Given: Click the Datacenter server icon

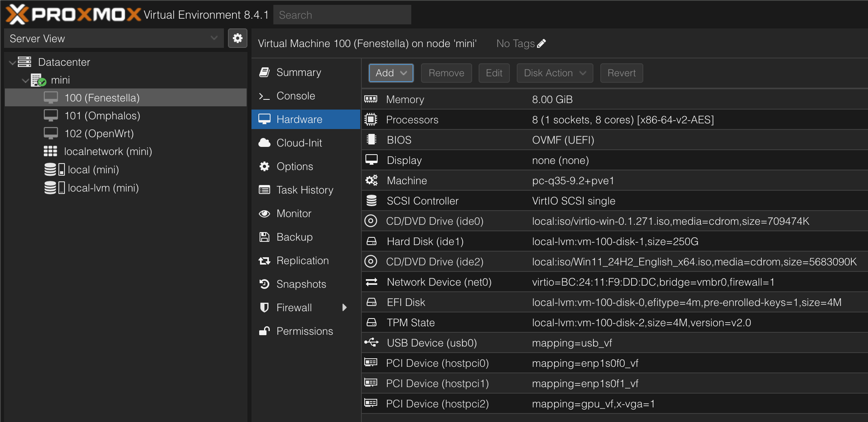Looking at the screenshot, I should (24, 62).
